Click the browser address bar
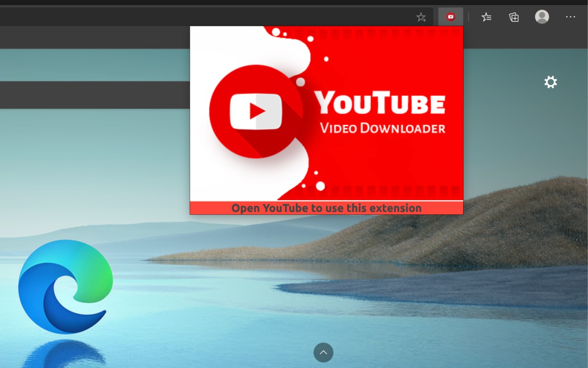The width and height of the screenshot is (588, 368). (216, 17)
